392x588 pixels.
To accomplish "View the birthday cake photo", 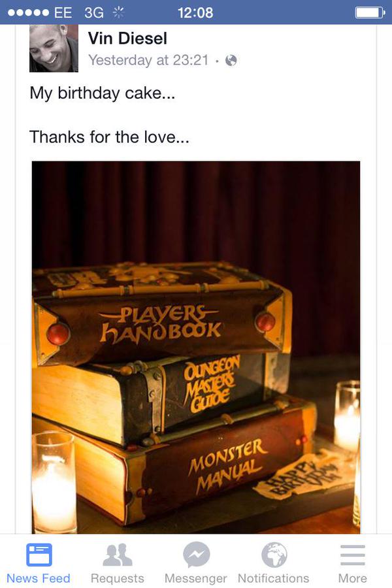I will [196, 348].
